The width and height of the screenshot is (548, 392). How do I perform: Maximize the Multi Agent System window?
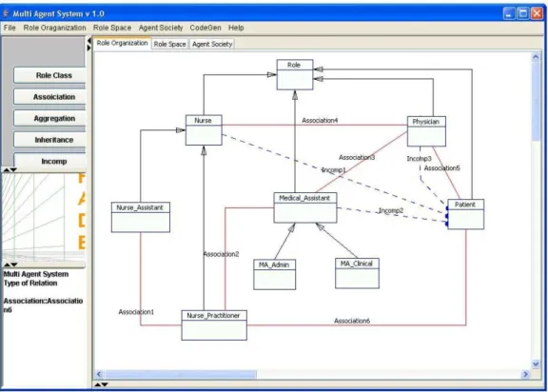click(x=523, y=13)
